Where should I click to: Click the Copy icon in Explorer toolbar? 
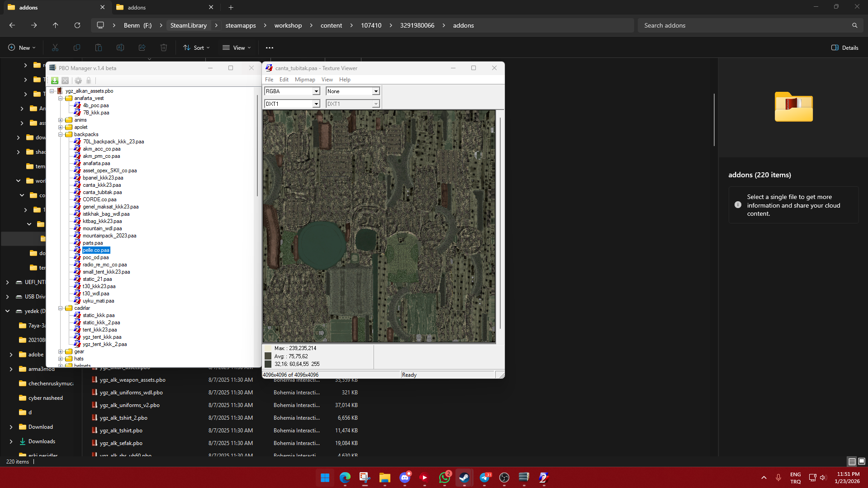[77, 47]
